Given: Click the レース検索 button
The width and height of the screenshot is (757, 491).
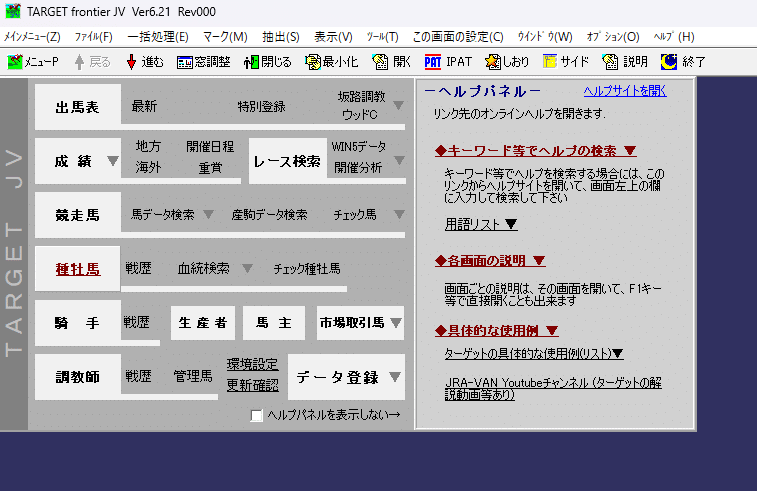Looking at the screenshot, I should [288, 161].
